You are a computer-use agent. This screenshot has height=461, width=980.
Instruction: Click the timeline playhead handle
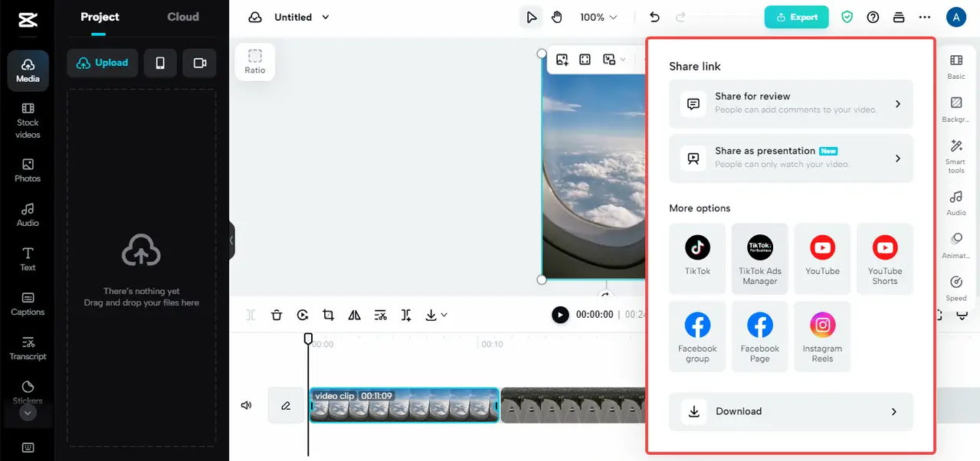[x=308, y=338]
